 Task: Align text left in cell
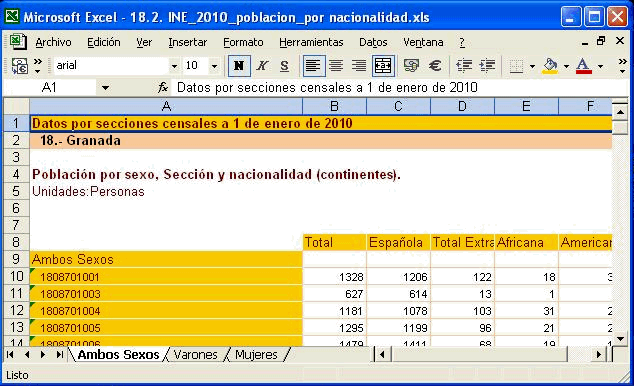(313, 66)
